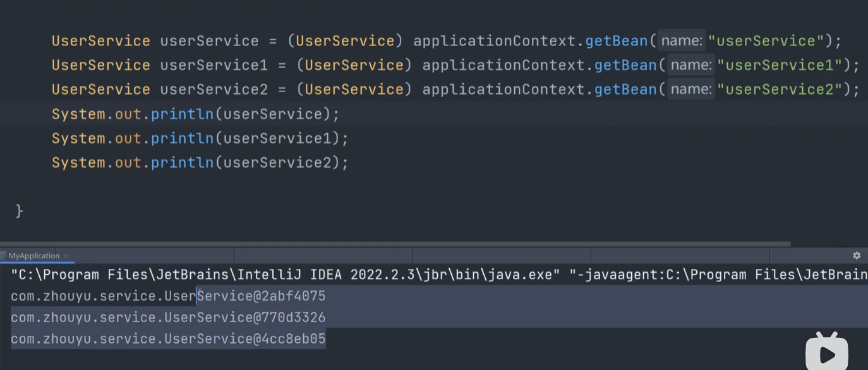Click the UserService@2abf4075 console output

[168, 296]
